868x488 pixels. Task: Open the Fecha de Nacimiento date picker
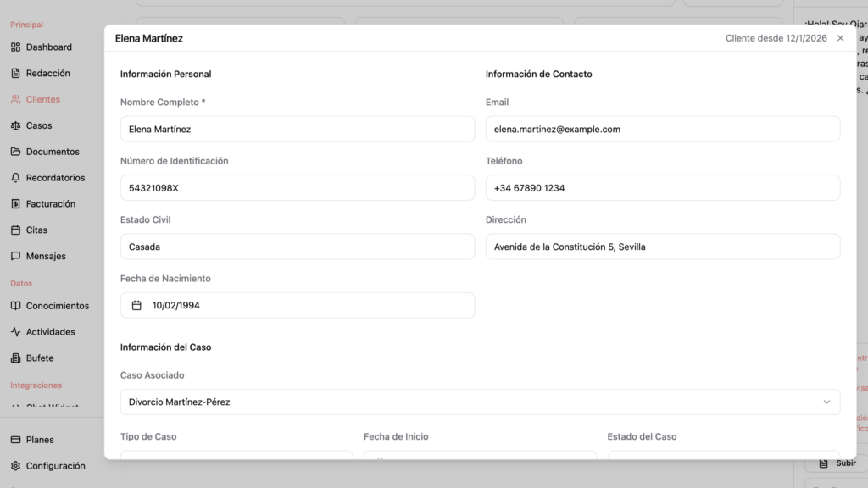point(297,305)
